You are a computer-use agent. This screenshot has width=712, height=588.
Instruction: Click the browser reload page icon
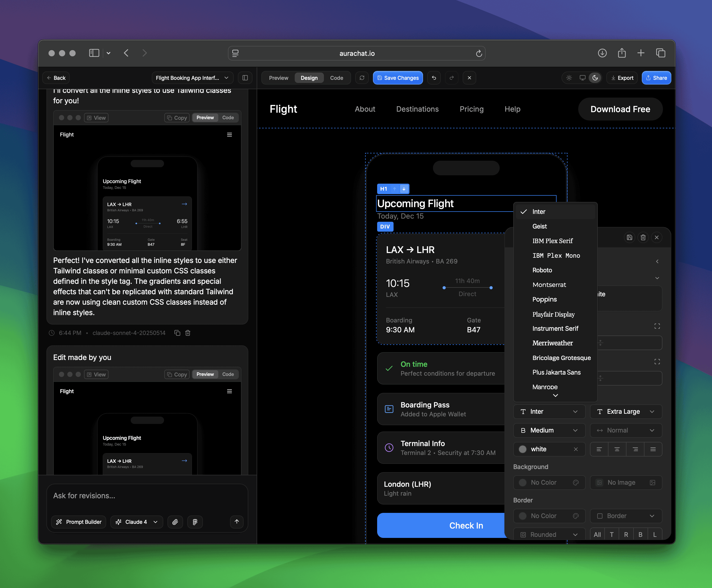[479, 53]
